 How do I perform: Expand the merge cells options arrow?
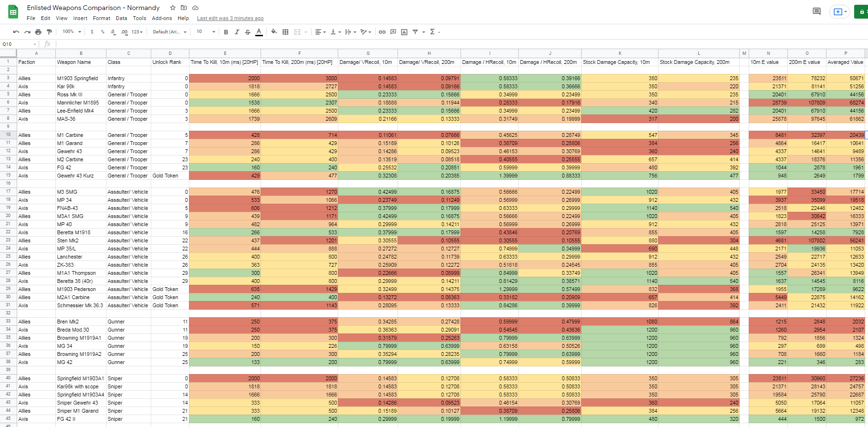point(306,32)
